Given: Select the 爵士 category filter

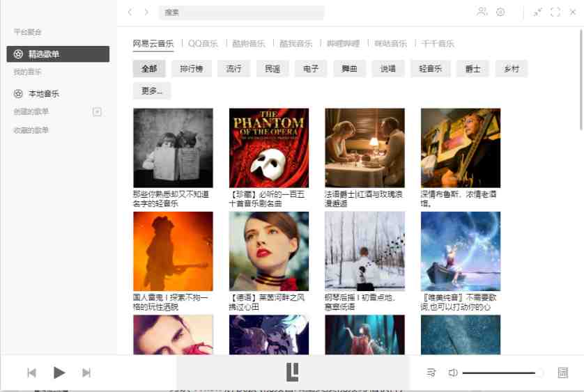Looking at the screenshot, I should tap(472, 68).
